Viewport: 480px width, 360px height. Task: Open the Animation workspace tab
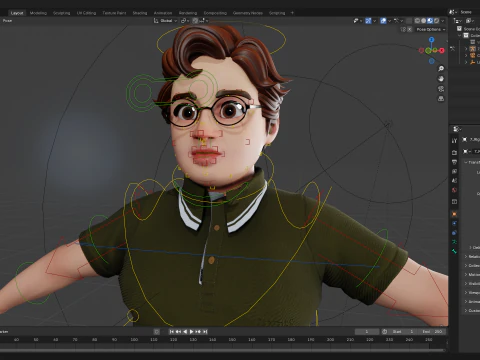(163, 13)
